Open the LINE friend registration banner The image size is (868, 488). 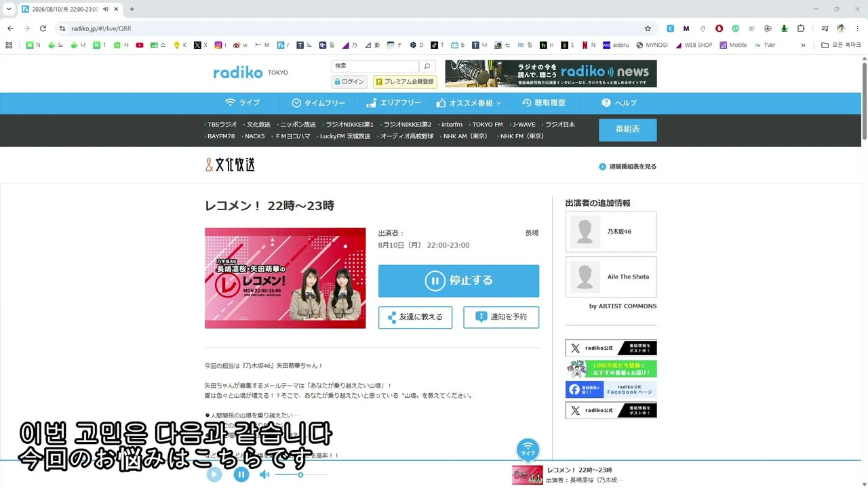pos(611,369)
